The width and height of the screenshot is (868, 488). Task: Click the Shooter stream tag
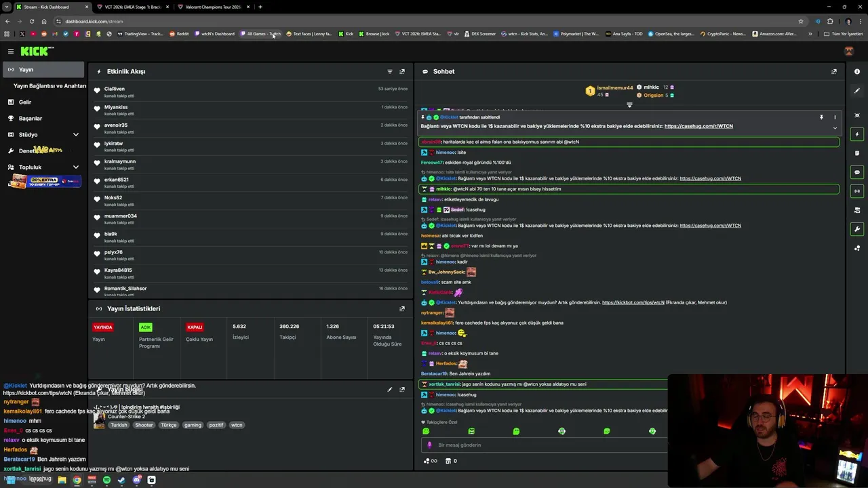tap(144, 425)
